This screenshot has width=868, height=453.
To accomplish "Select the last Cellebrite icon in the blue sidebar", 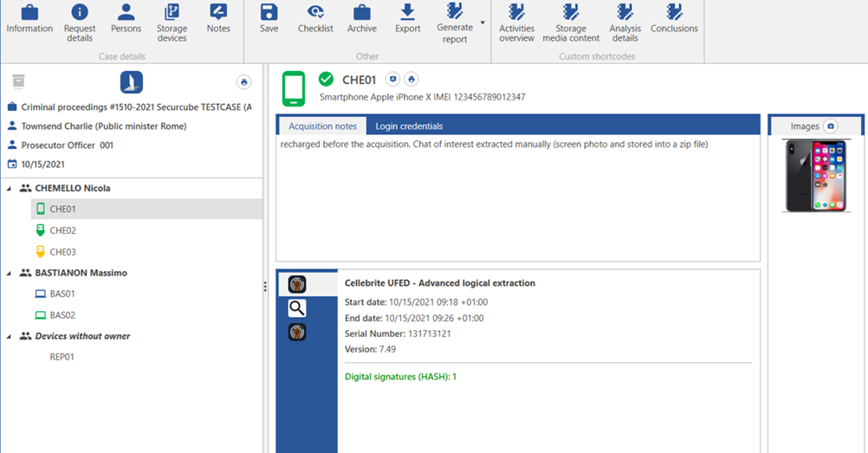I will tap(297, 332).
